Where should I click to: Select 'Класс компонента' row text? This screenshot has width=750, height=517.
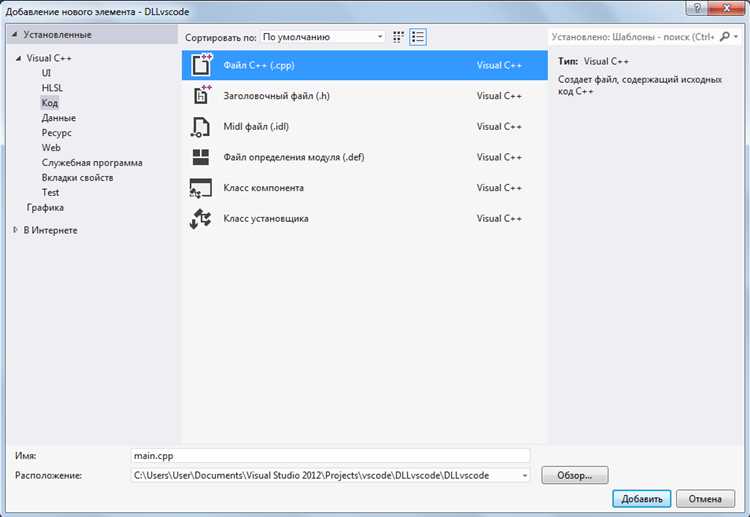264,188
